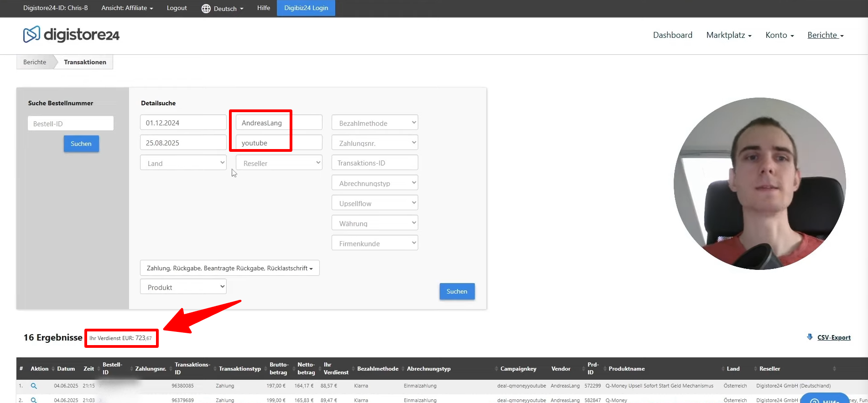868x403 pixels.
Task: Open the Abrechnungstyp dropdown
Action: click(x=374, y=183)
